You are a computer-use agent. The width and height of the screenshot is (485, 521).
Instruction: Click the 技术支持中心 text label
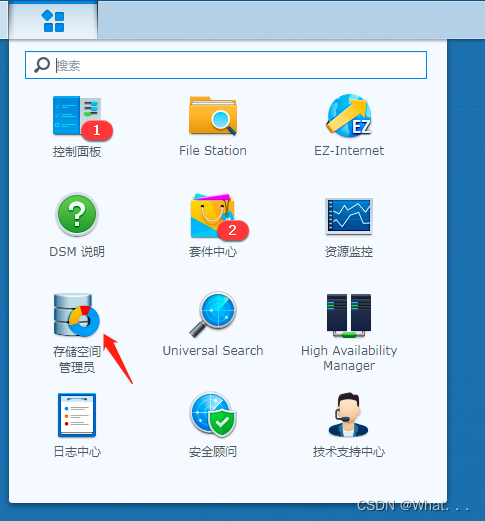[x=349, y=452]
